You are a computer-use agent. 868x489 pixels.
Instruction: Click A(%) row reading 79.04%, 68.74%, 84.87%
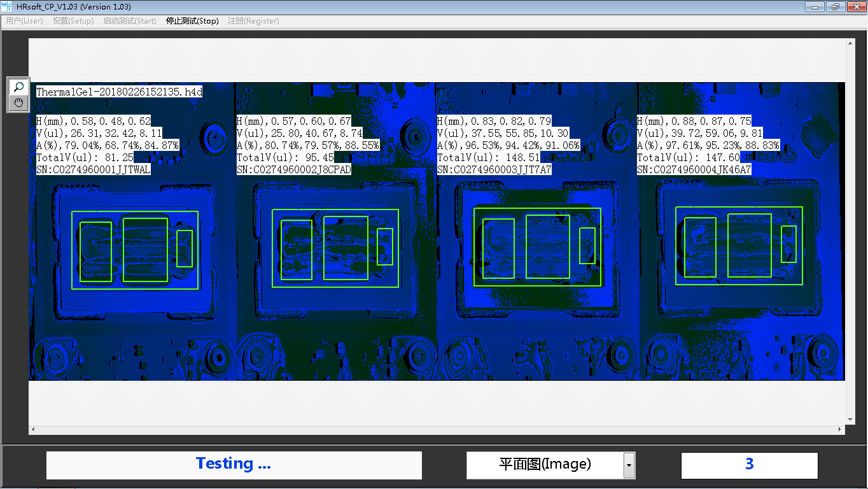pos(108,145)
